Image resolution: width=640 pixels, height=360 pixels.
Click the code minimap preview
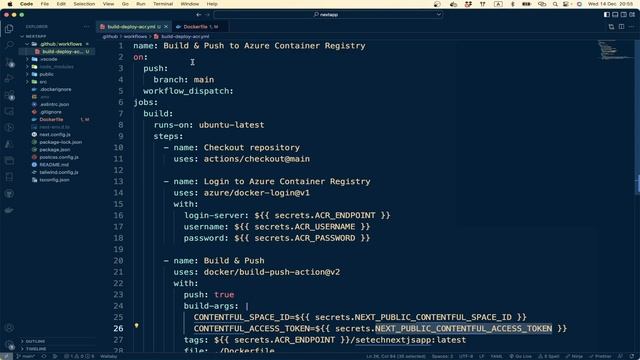[616, 50]
